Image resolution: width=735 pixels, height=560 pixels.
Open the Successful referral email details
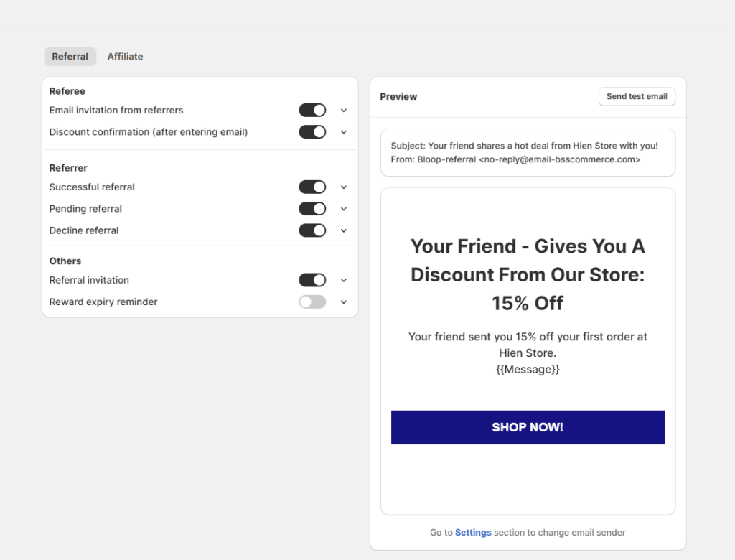click(343, 187)
